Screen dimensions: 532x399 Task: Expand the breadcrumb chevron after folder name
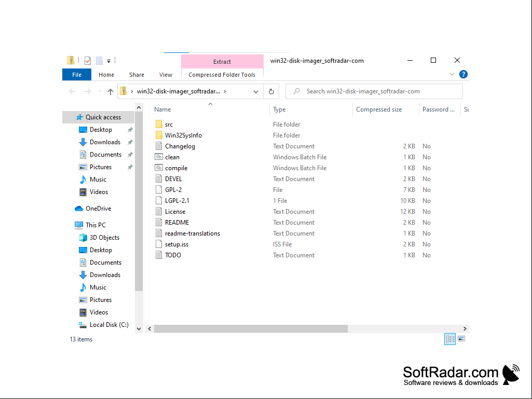click(225, 91)
